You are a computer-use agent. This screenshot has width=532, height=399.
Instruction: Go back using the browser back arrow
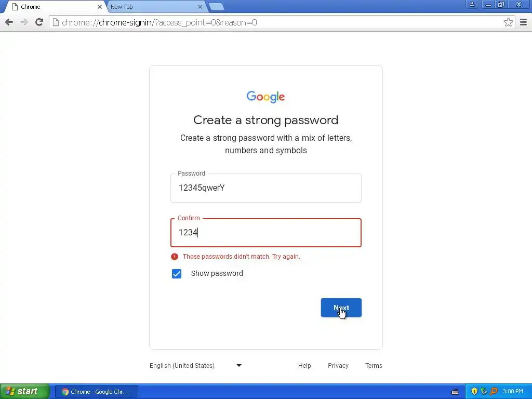(x=9, y=22)
